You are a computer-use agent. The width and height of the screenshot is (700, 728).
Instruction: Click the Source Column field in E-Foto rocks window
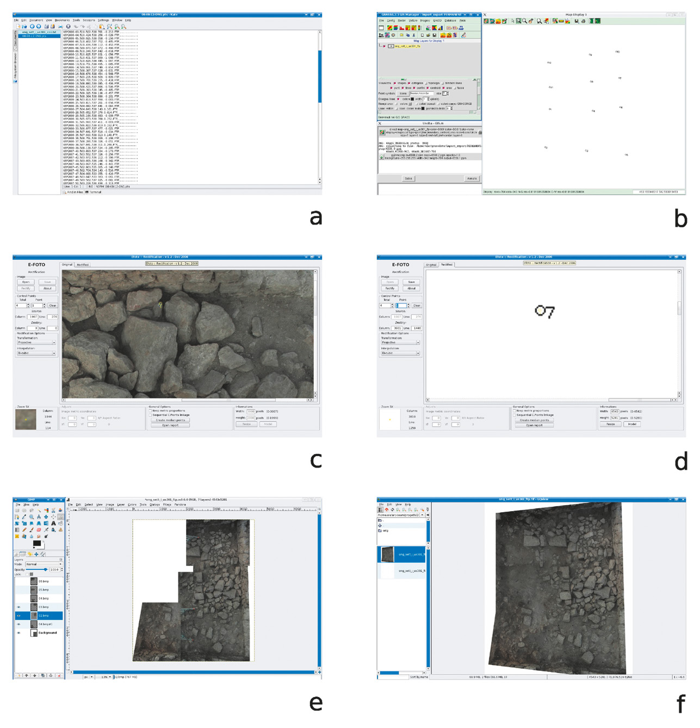pos(33,317)
